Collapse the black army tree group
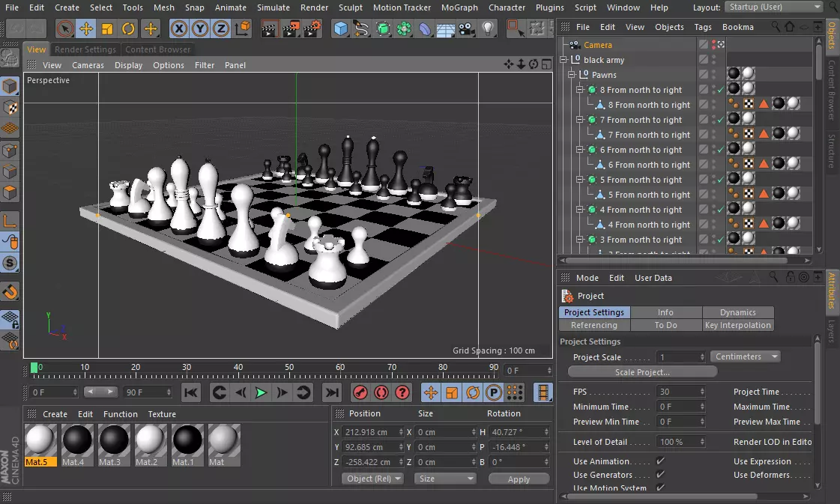Viewport: 840px width, 504px height. (x=563, y=59)
